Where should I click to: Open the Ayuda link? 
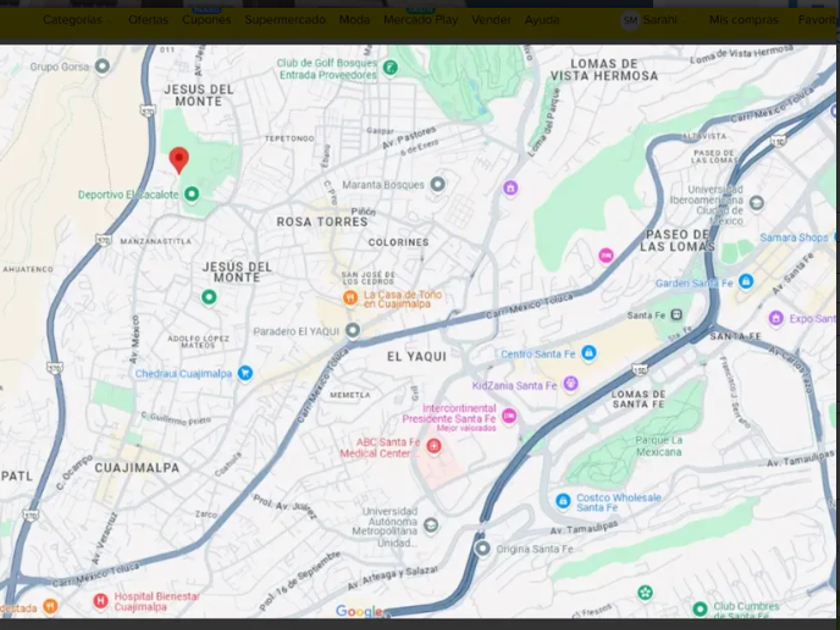point(542,20)
